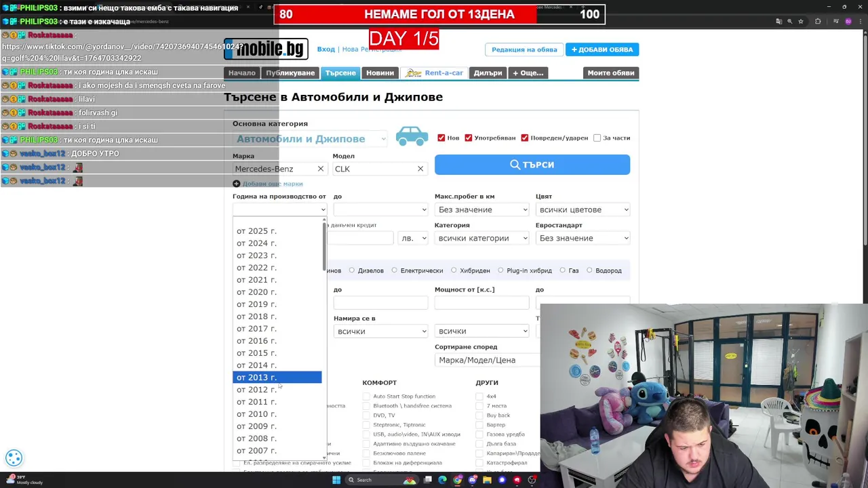Clear the Mercedes-Benz make field with X
The height and width of the screenshot is (488, 868).
coord(321,169)
